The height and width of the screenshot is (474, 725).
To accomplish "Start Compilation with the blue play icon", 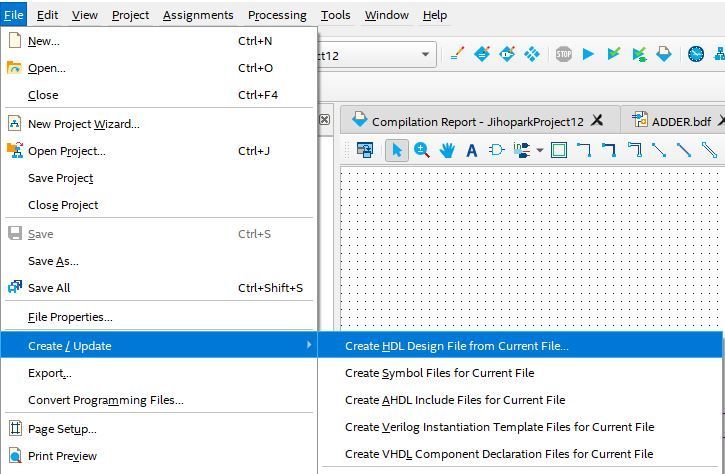I will click(x=588, y=54).
